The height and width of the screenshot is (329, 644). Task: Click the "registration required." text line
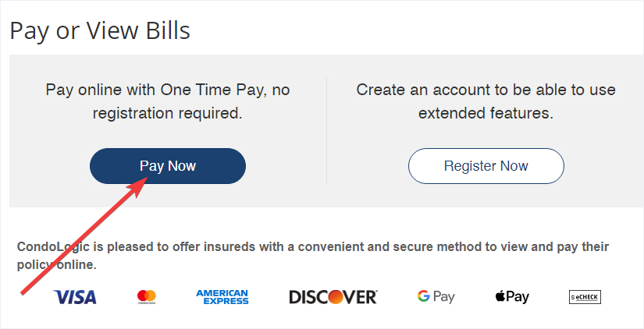point(168,113)
